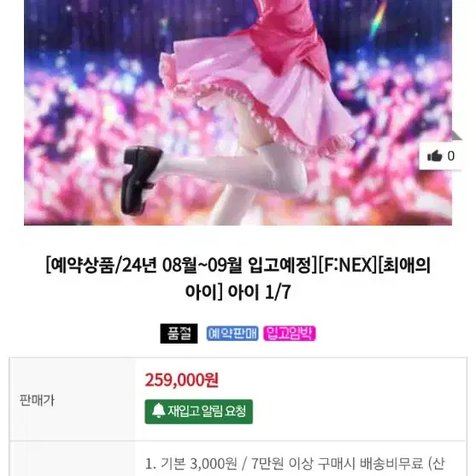Open the Ai figure product image
Image resolution: width=476 pixels, height=476 pixels.
(238, 113)
